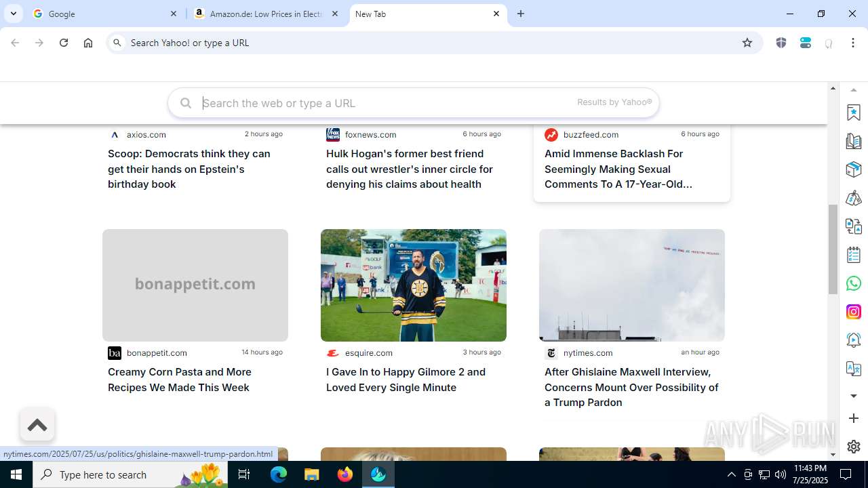Screen dimensions: 868x488
Task: Open the price tags sidebar icon
Action: [854, 198]
